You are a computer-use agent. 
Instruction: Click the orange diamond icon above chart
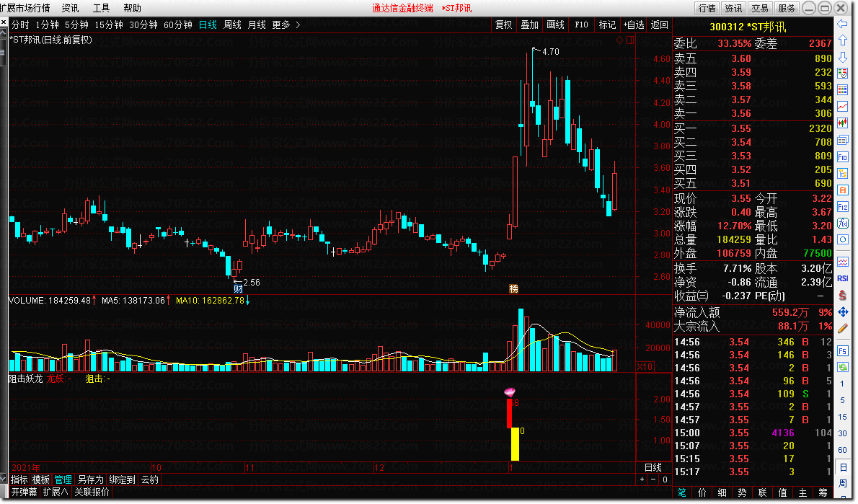pyautogui.click(x=620, y=40)
